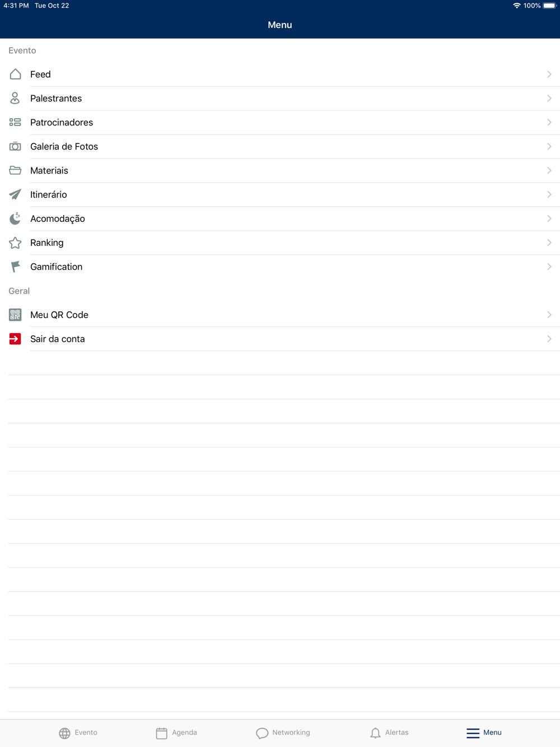
Task: Open the Meu QR Code icon
Action: pos(15,315)
